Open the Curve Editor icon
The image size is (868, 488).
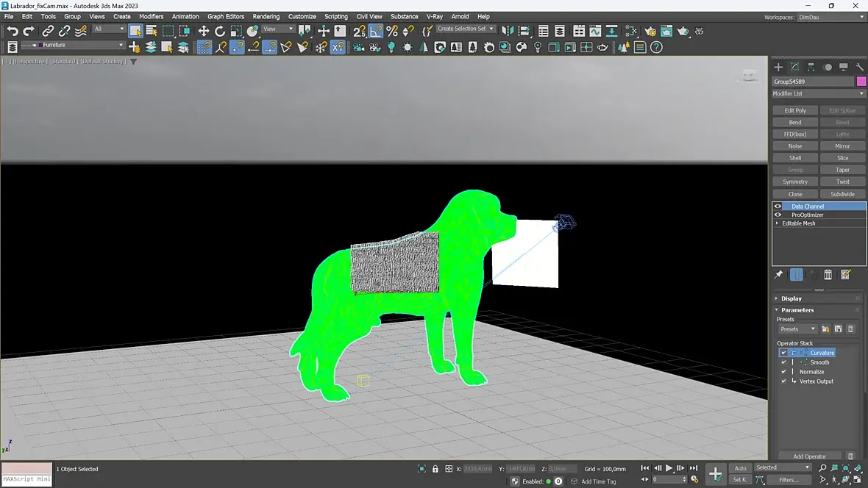click(x=595, y=31)
